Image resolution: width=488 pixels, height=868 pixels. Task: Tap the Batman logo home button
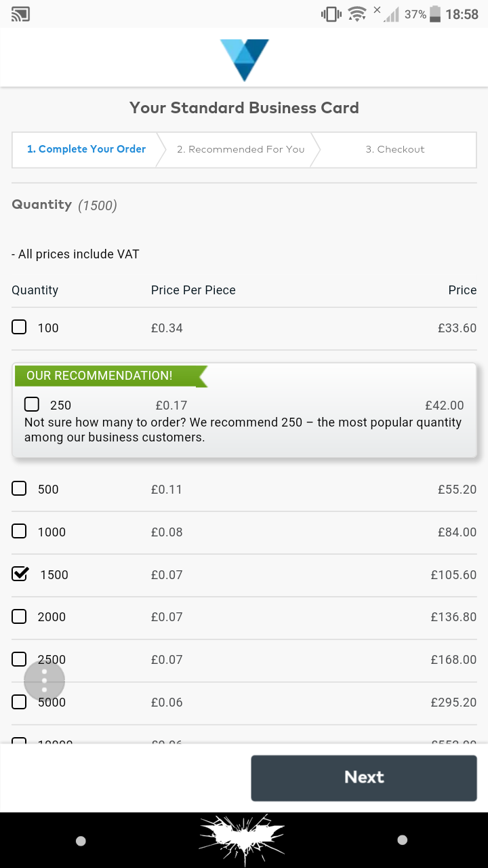(x=242, y=840)
